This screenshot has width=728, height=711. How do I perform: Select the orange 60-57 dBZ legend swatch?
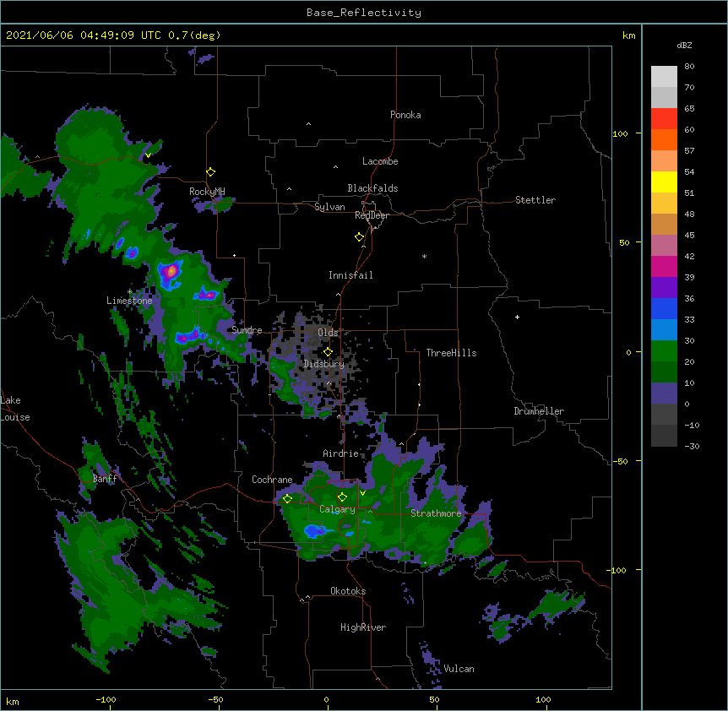664,140
